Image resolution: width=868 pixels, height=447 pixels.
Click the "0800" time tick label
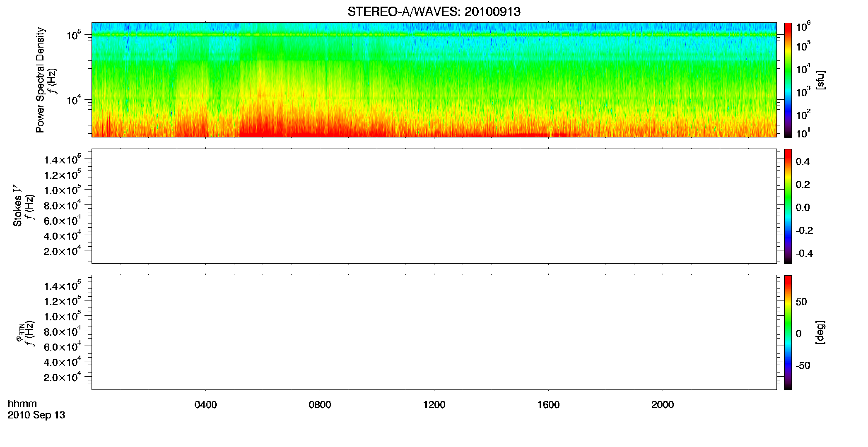click(320, 405)
